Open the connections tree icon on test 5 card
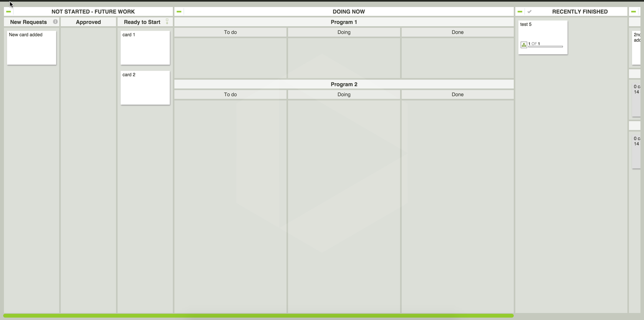644x320 pixels. (x=524, y=45)
